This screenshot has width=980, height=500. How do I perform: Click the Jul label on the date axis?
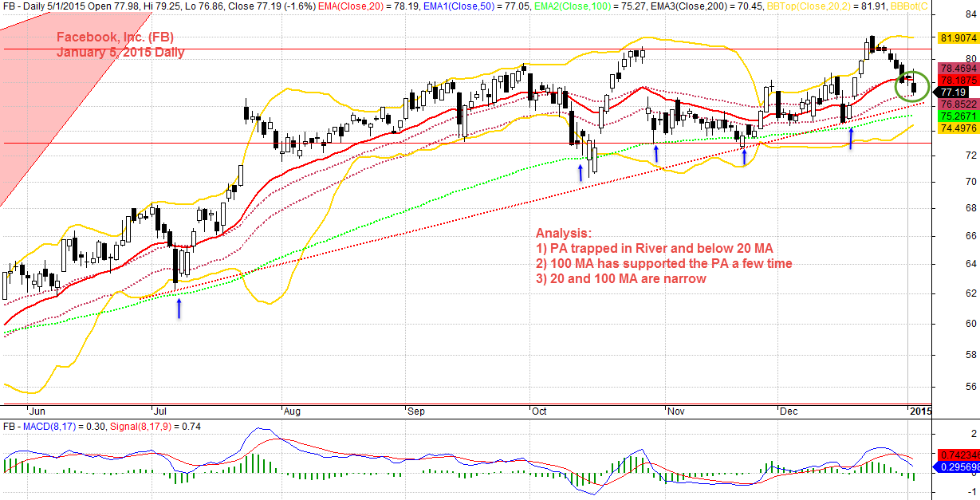159,411
